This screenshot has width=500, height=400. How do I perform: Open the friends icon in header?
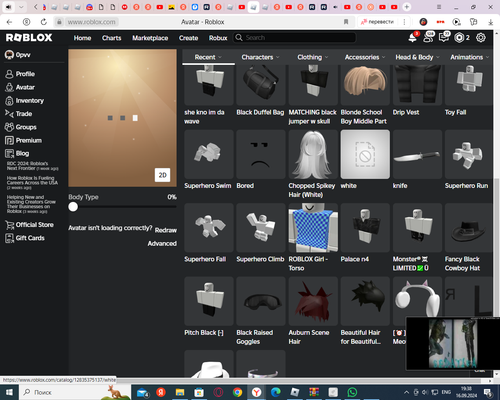tap(428, 38)
